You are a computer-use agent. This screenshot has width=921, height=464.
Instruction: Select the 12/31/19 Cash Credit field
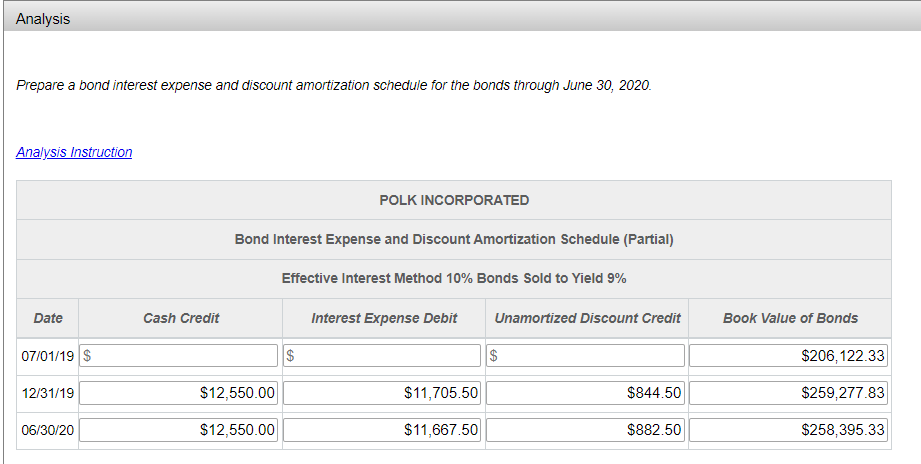tap(180, 393)
